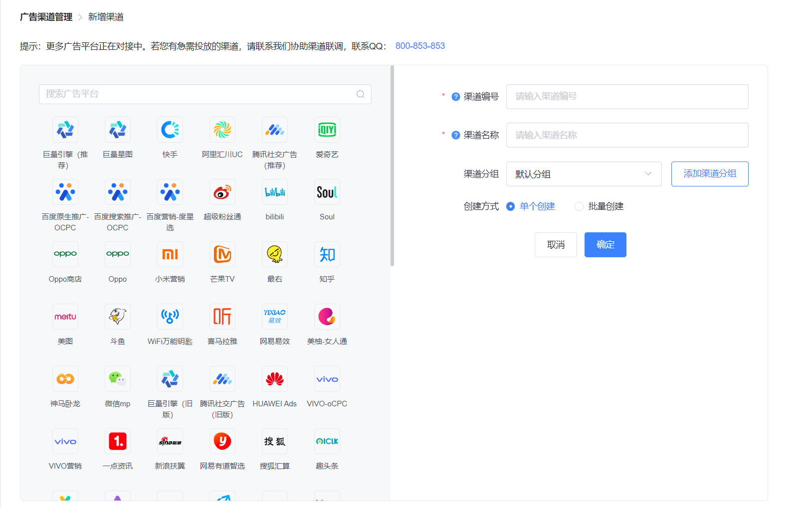The height and width of the screenshot is (508, 812).
Task: Select the HUAWEI Ads icon
Action: click(x=275, y=379)
